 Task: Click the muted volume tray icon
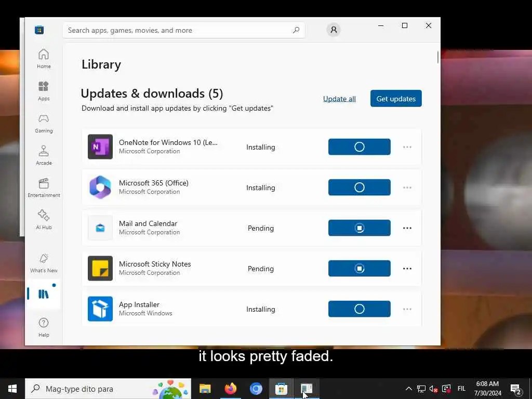pos(433,389)
